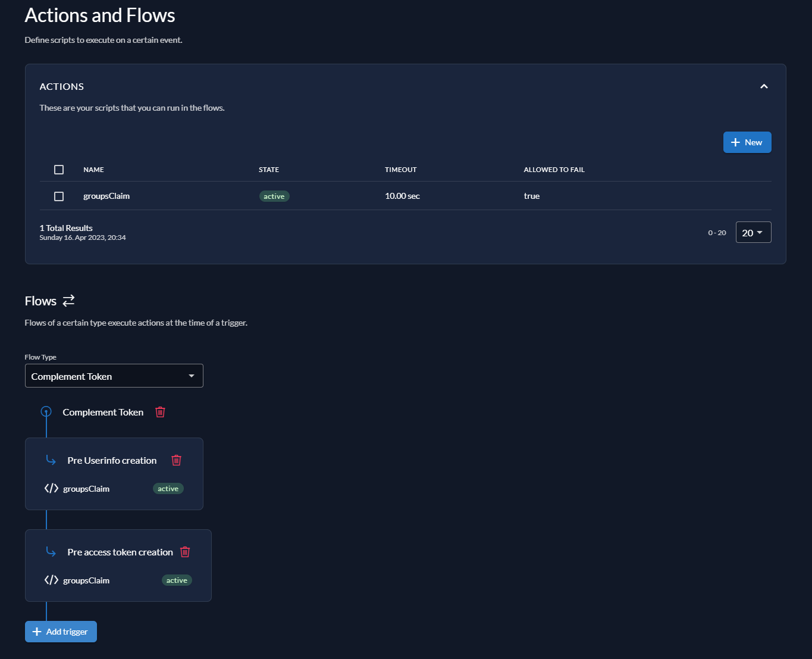Click arrow icon beside Pre access token creation
Viewport: 812px width, 659px height.
pyautogui.click(x=51, y=552)
